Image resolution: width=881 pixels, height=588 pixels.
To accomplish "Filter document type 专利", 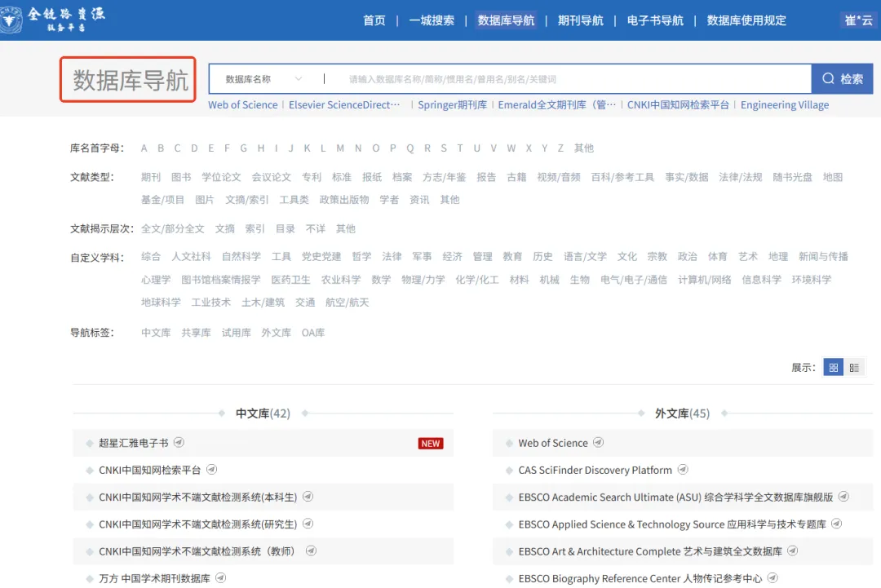I will click(x=312, y=178).
